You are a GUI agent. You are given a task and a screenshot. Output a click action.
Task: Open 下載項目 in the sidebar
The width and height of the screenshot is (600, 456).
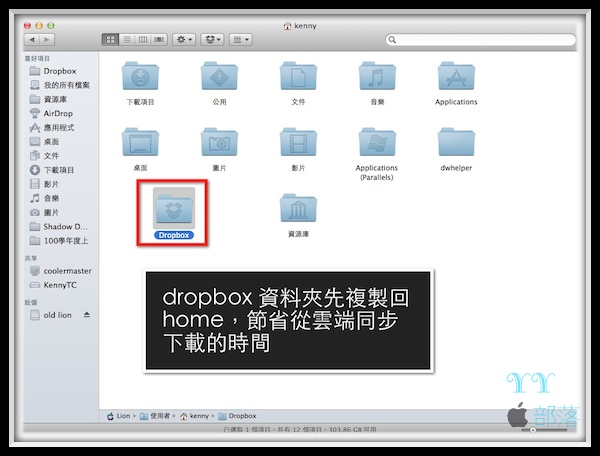click(x=52, y=170)
